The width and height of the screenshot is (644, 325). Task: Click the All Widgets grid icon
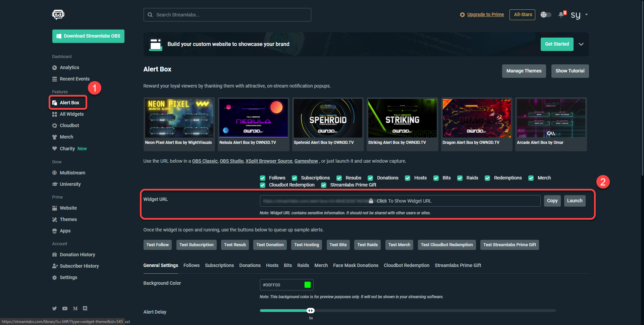(54, 114)
